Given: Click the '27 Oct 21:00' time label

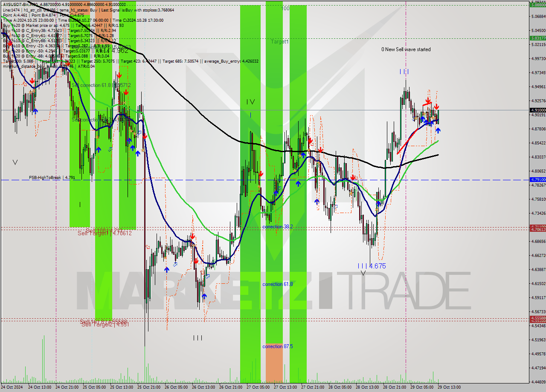Looking at the screenshot, I should 313,387.
